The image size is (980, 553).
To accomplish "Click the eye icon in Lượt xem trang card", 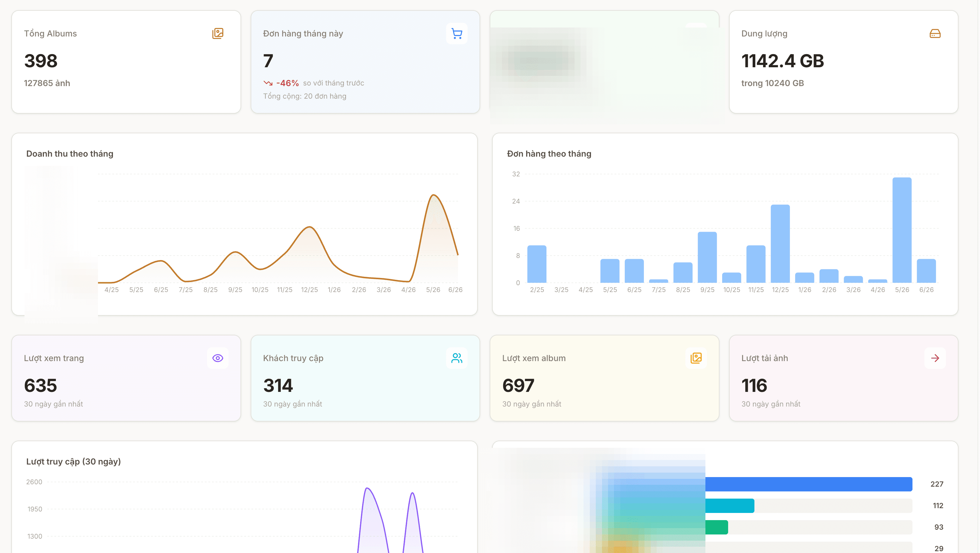I will coord(218,358).
